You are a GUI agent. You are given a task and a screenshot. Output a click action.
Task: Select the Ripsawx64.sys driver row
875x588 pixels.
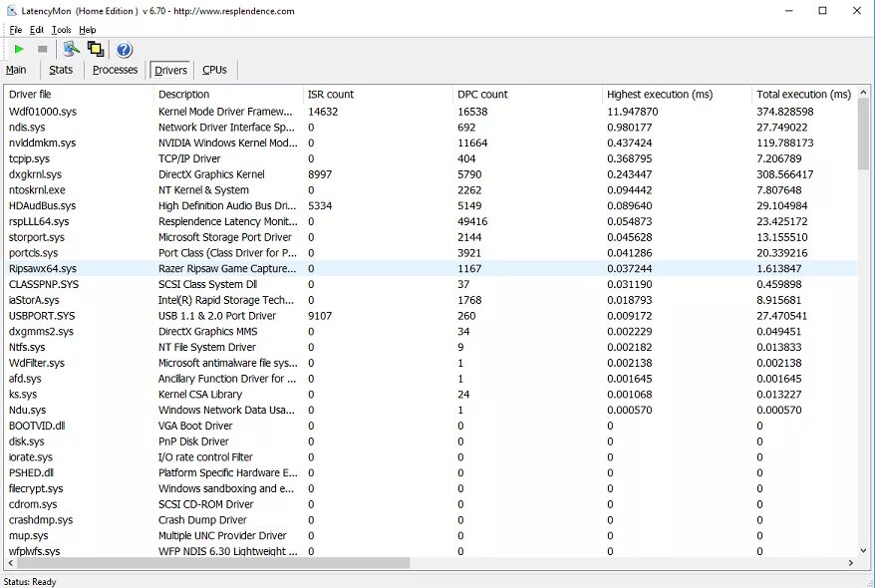[431, 268]
